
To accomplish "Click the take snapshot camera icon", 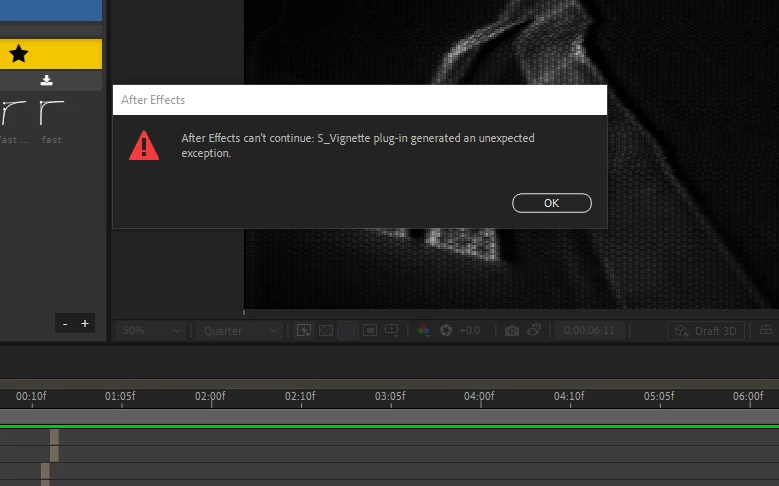I will coord(512,330).
